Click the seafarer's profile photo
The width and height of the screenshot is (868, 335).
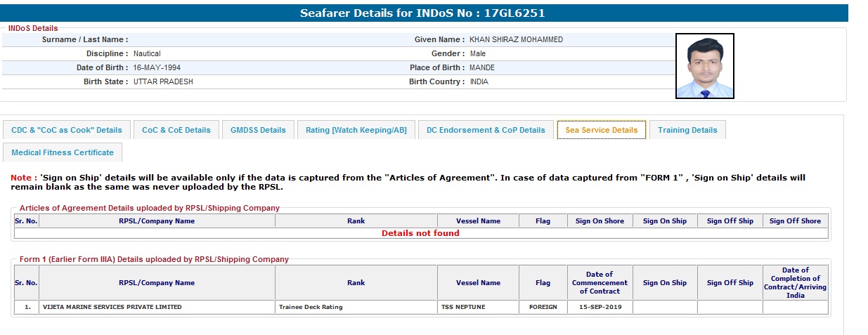coord(705,66)
